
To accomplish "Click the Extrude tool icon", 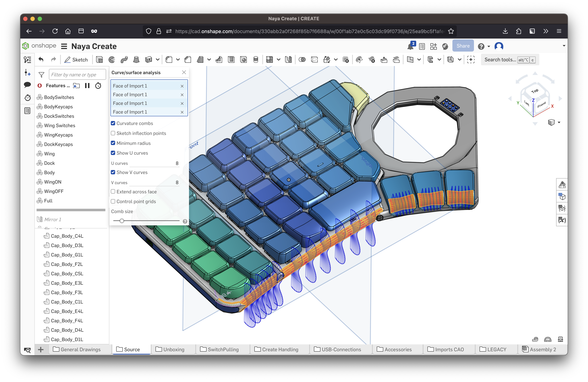I will [99, 60].
